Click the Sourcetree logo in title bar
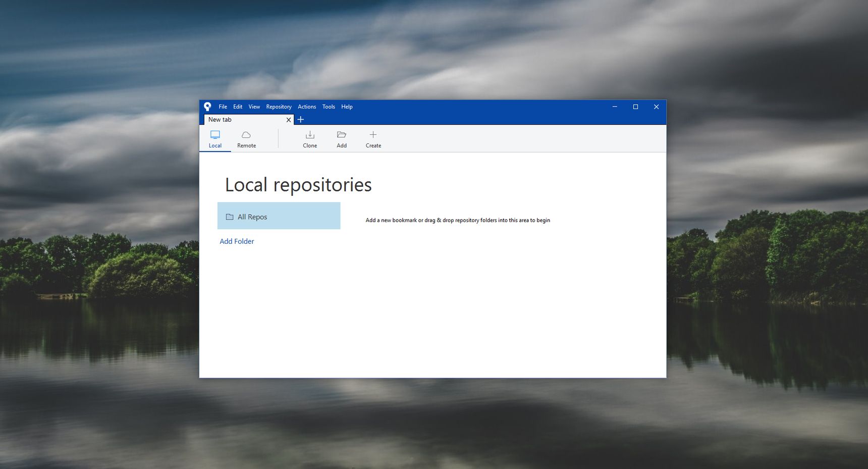 [x=207, y=107]
